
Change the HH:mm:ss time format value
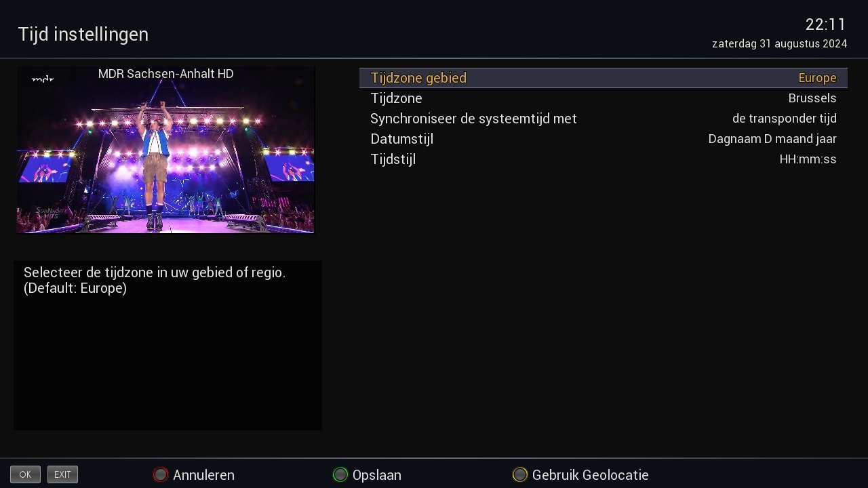point(808,159)
